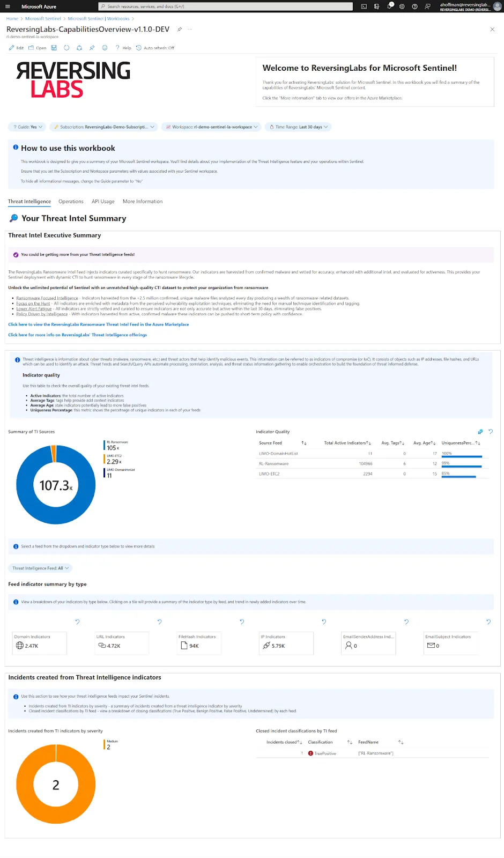The image size is (504, 858).
Task: Select the EmailSenderAddress Indicators tile
Action: pyautogui.click(x=369, y=643)
